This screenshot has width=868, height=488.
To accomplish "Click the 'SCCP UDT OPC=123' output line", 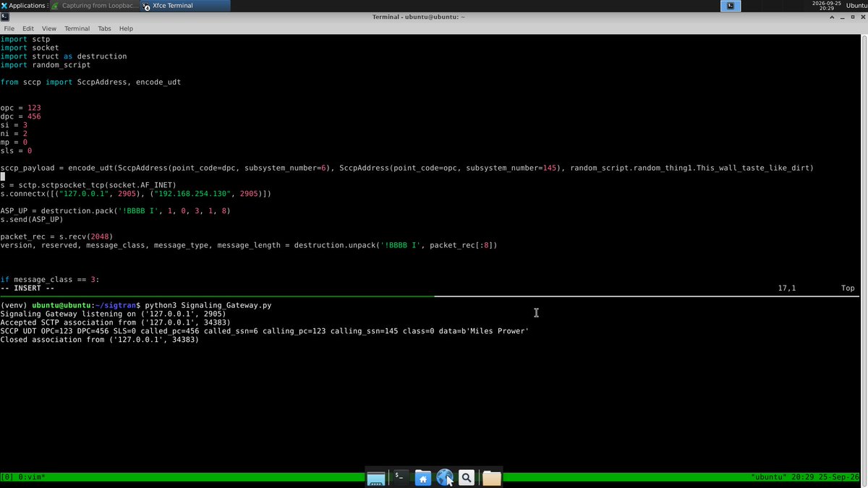I will pyautogui.click(x=265, y=331).
